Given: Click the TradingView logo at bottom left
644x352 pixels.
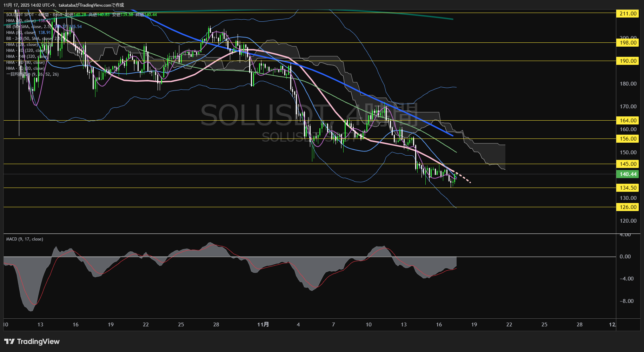Looking at the screenshot, I should coord(32,341).
